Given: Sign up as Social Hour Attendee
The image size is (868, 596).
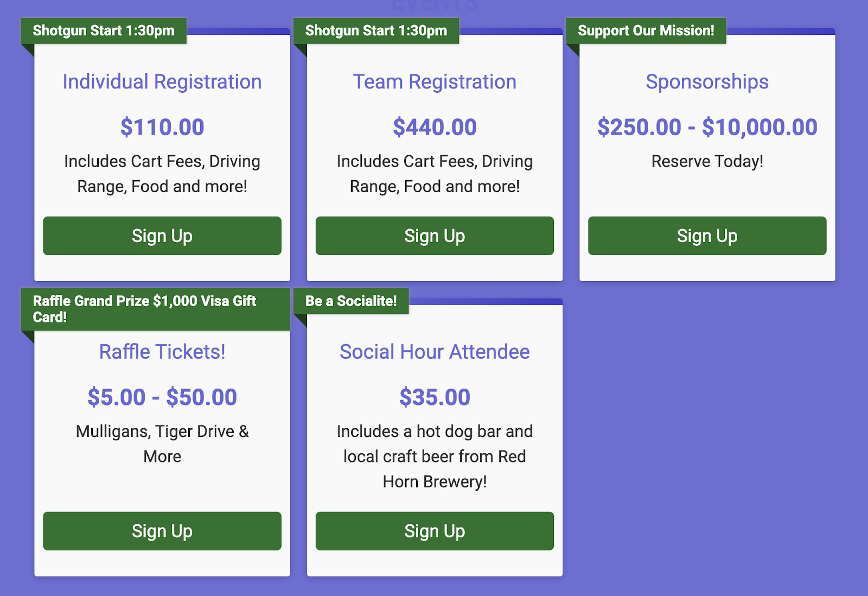Looking at the screenshot, I should [x=435, y=531].
